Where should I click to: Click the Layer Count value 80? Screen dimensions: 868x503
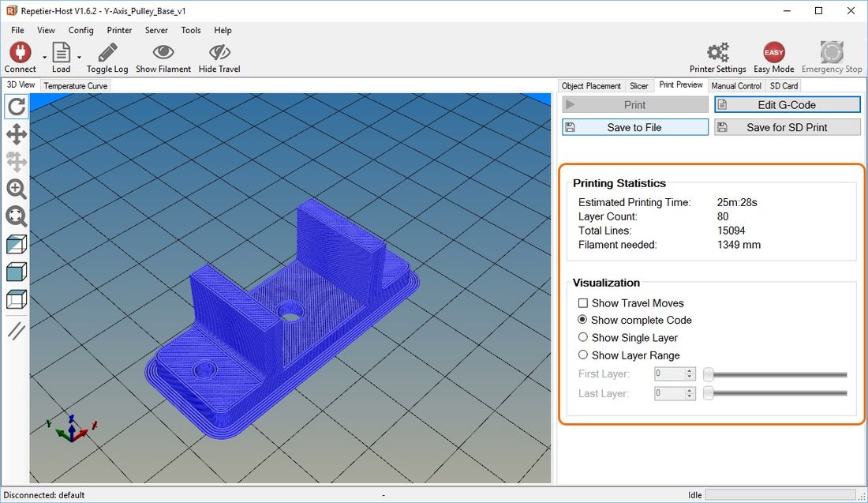[722, 216]
